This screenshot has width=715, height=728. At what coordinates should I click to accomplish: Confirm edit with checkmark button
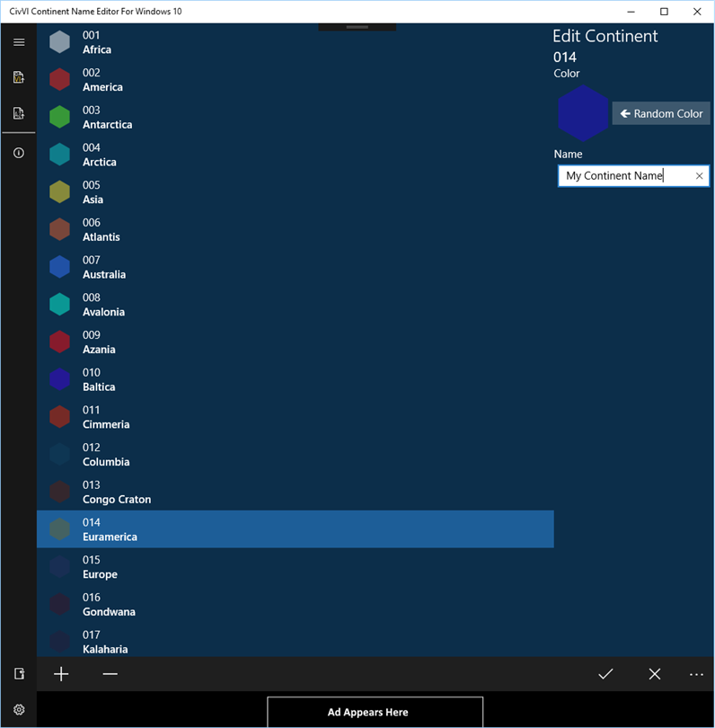[x=605, y=674]
